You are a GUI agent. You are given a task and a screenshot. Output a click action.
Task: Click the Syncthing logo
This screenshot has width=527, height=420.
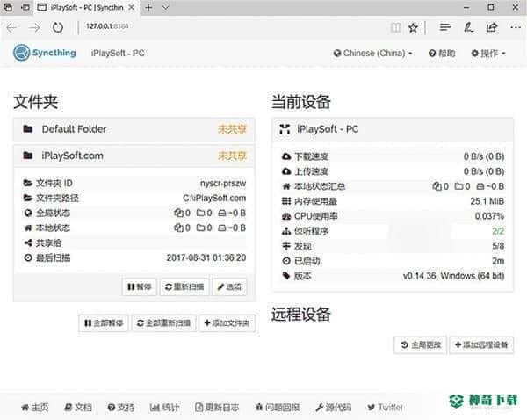click(x=45, y=53)
